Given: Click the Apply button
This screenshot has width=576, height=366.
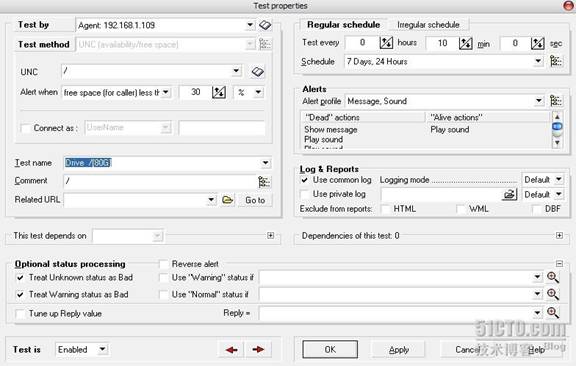Looking at the screenshot, I should (x=399, y=349).
